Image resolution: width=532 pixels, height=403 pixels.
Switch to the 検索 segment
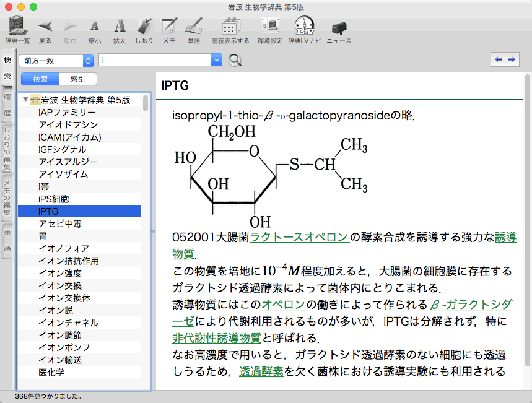coord(40,79)
